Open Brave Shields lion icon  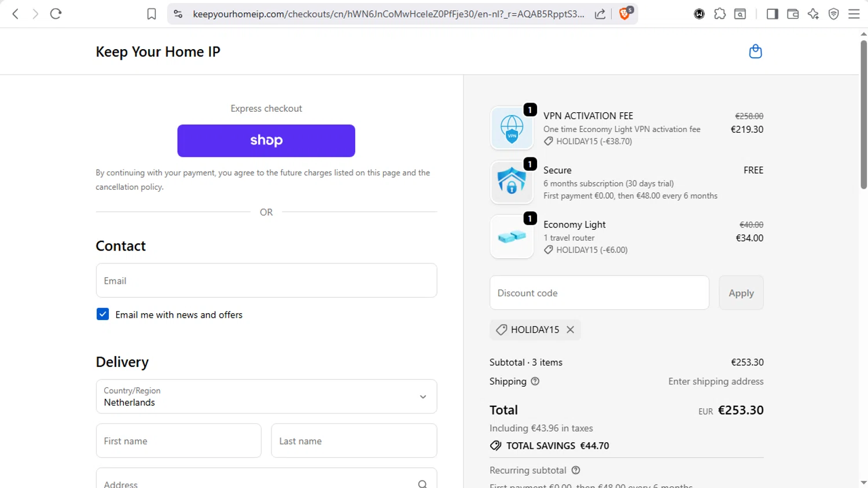(x=625, y=13)
